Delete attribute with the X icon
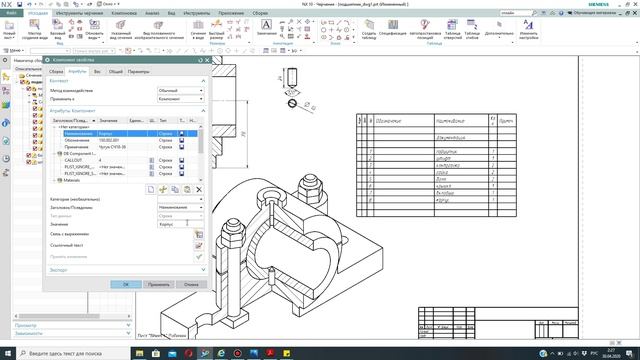Viewport: 640px width, 360px height. pyautogui.click(x=199, y=189)
